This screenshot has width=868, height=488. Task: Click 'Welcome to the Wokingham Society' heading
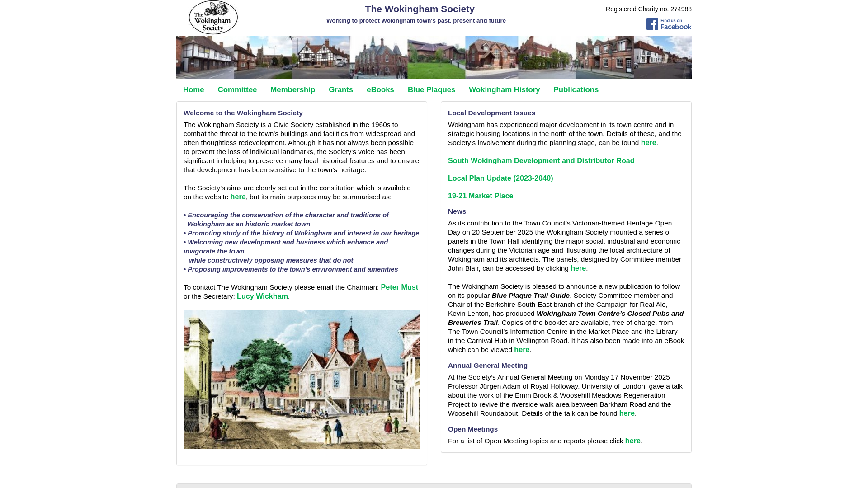point(243,113)
